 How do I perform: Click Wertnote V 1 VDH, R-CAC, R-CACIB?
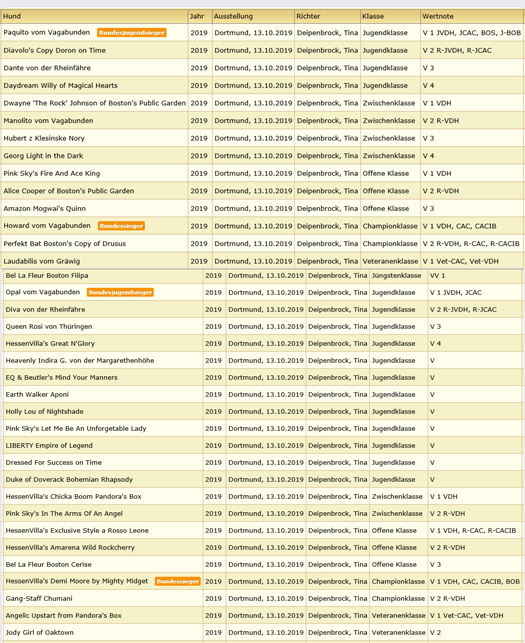(473, 531)
